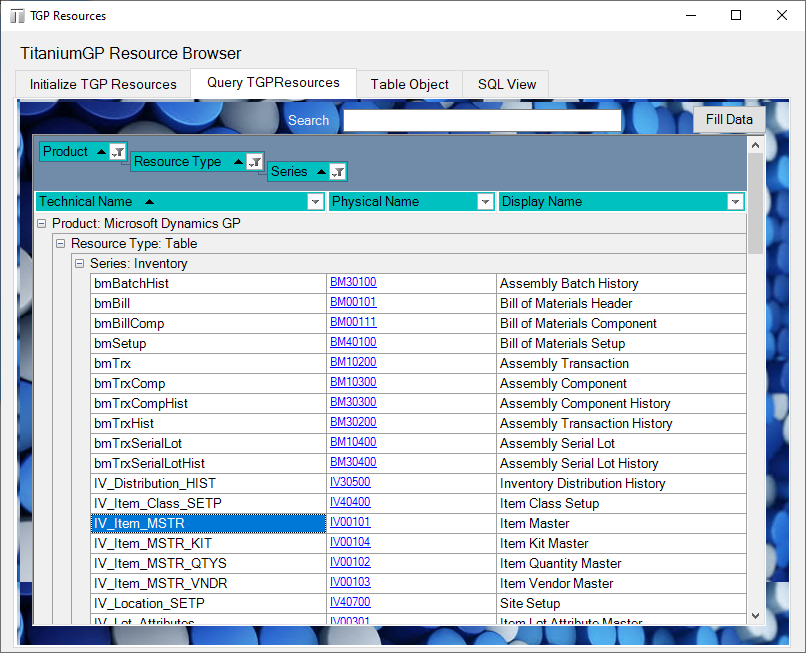Click the Fill Data button

(x=729, y=119)
